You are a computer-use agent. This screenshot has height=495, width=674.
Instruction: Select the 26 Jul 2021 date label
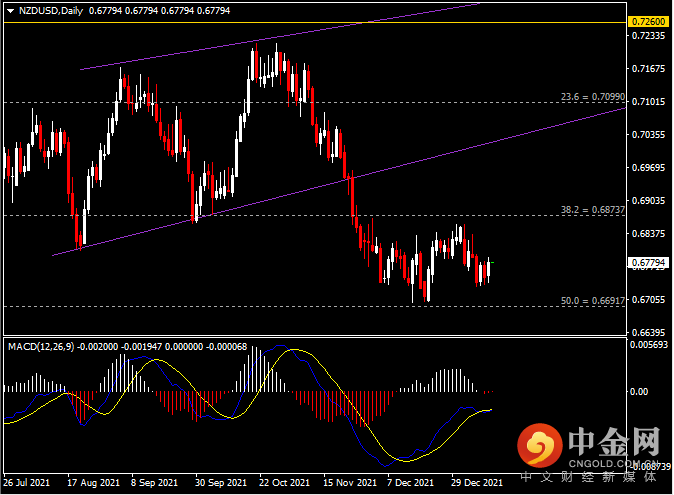26,483
